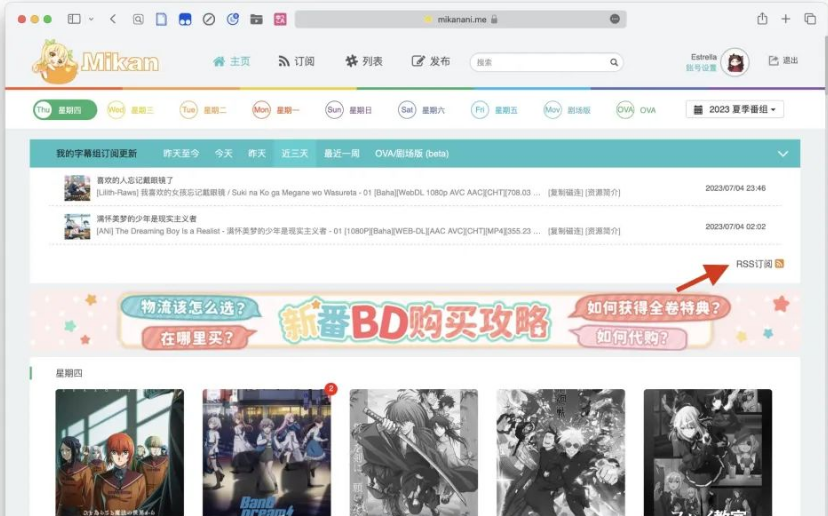Open the 订阅 subscription menu item
The height and width of the screenshot is (516, 828).
click(296, 61)
